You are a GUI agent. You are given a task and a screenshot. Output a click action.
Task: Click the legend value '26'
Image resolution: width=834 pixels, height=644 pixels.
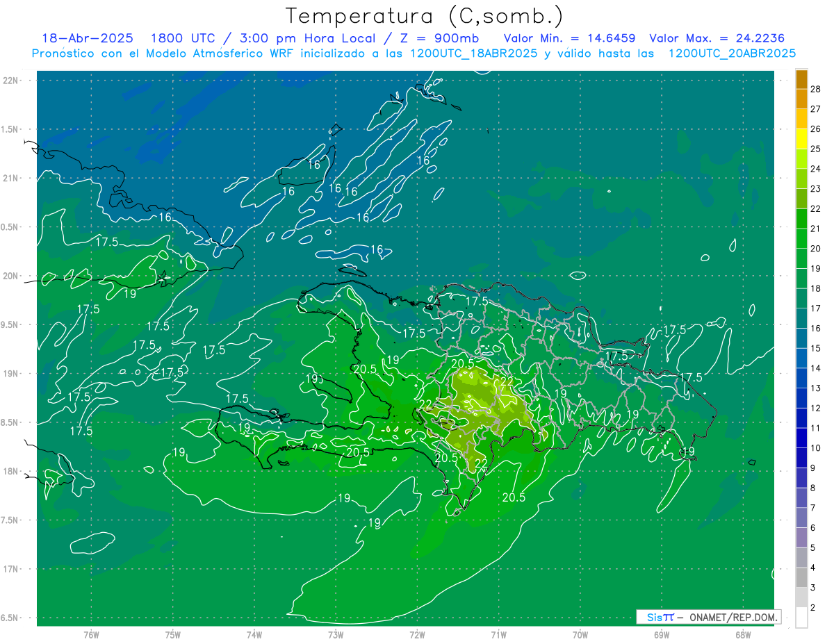coord(815,129)
